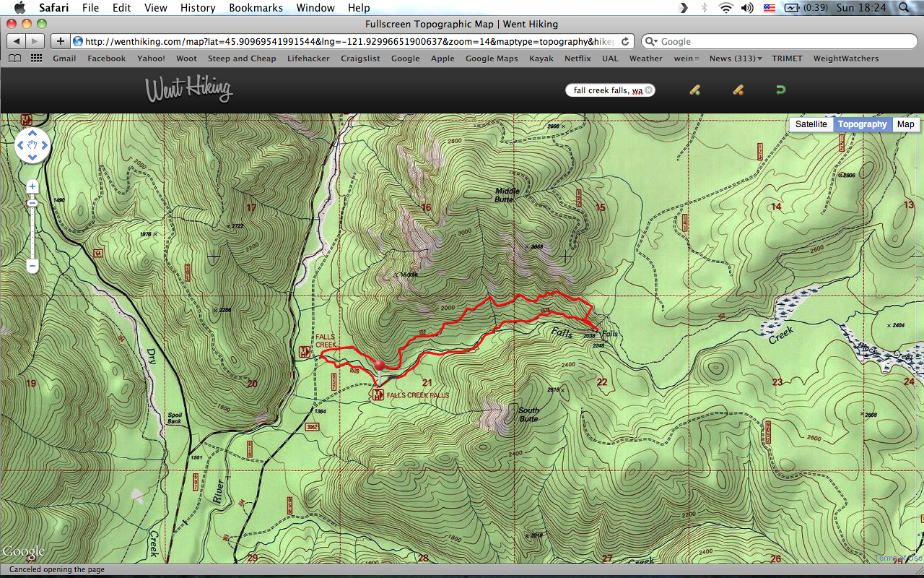Open the Help menu
Viewport: 924px width, 578px height.
(359, 8)
